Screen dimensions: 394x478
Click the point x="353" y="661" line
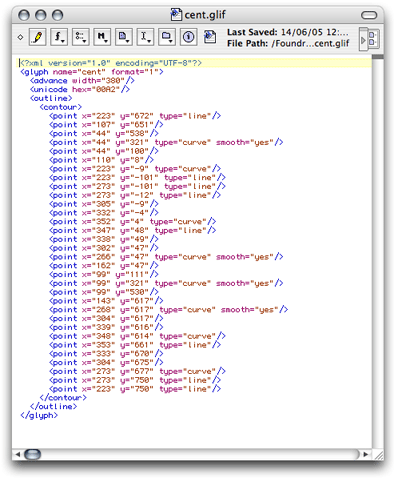[x=135, y=345]
